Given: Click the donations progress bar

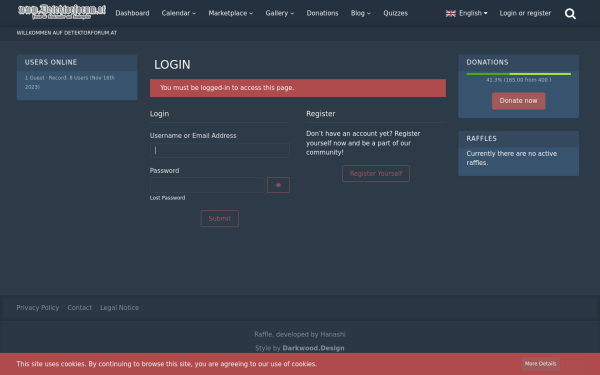Looking at the screenshot, I should pos(518,74).
